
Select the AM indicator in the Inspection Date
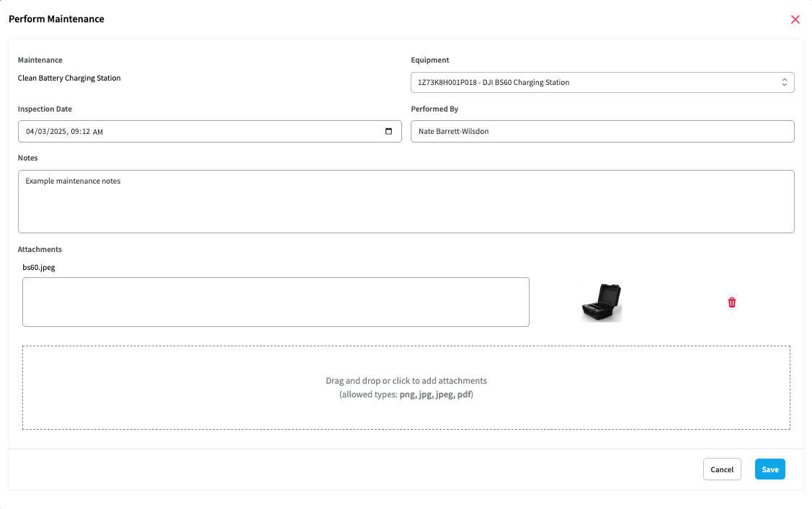[98, 132]
